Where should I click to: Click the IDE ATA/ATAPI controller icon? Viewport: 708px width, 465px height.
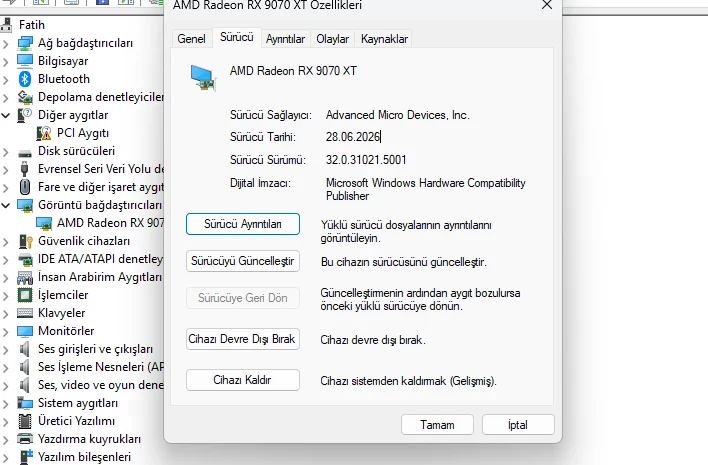coord(25,259)
